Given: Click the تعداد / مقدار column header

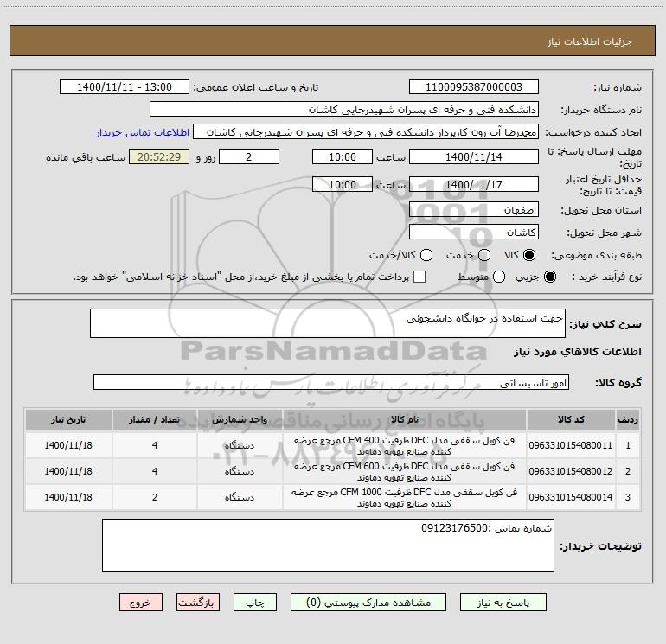Looking at the screenshot, I should point(155,419).
